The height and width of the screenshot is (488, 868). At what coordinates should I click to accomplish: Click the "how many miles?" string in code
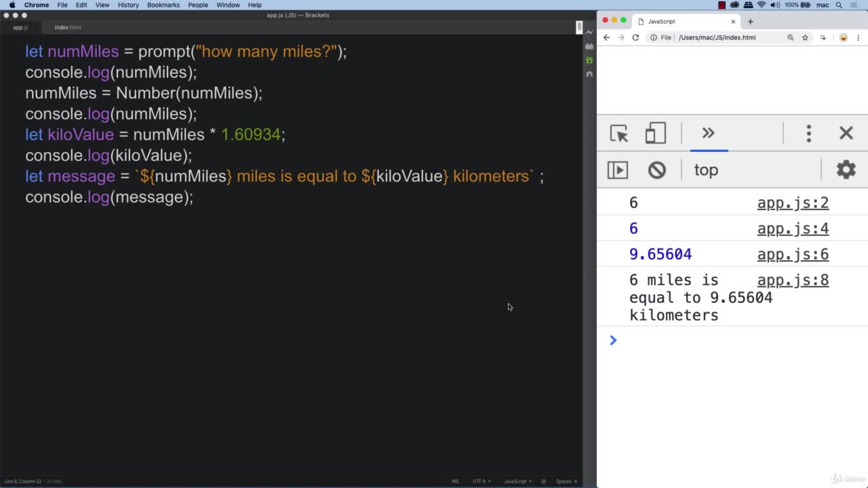tap(267, 52)
